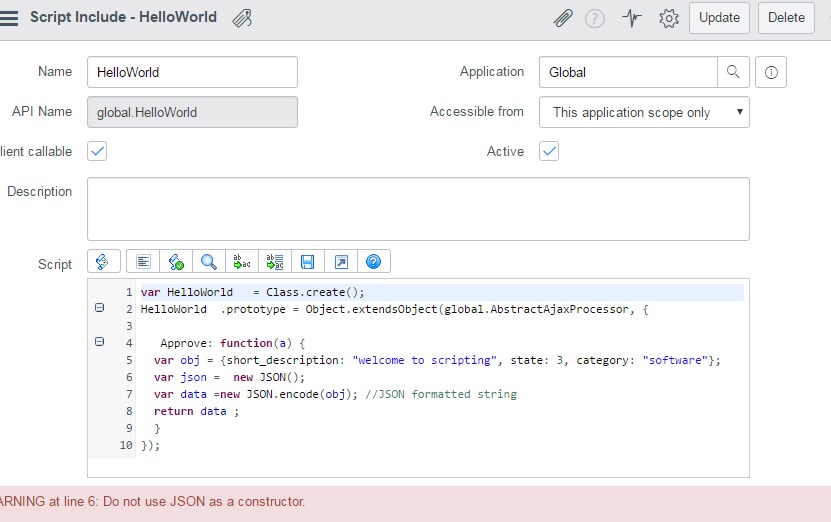Click line number 10 in gutter
The width and height of the screenshot is (831, 522).
coord(126,445)
